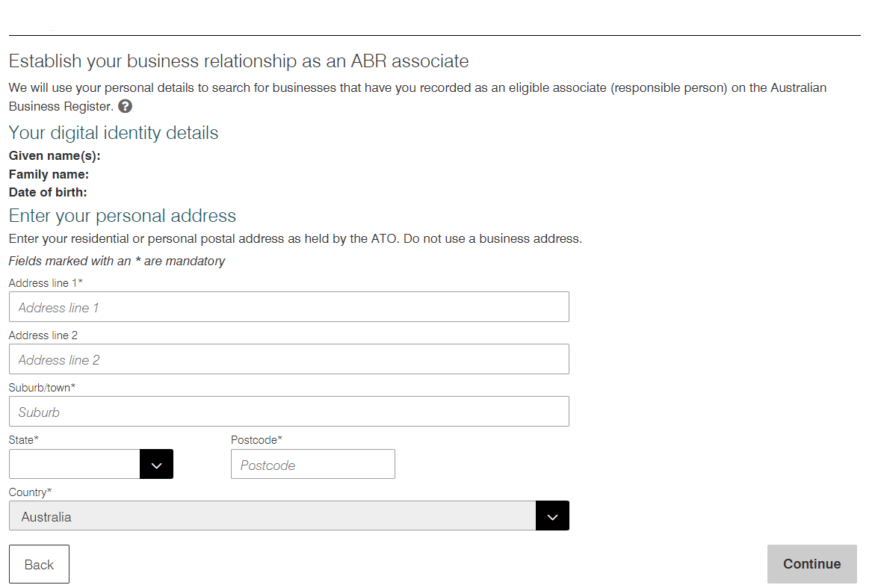The image size is (881, 588).
Task: Click the "State*" label text
Action: click(x=24, y=440)
